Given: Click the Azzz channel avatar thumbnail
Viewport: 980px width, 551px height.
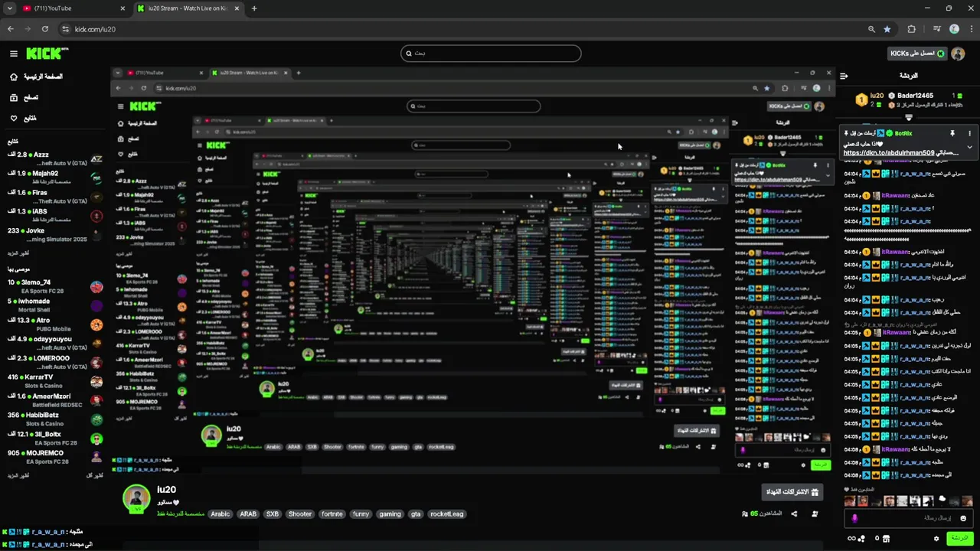Looking at the screenshot, I should (96, 159).
